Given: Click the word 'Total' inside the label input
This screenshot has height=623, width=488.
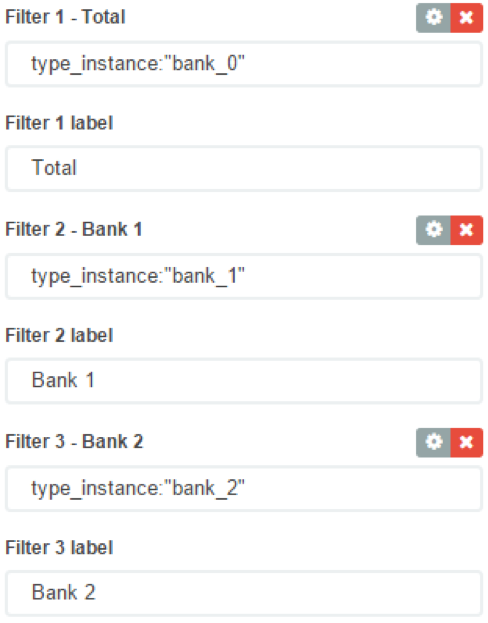Looking at the screenshot, I should pyautogui.click(x=54, y=167).
